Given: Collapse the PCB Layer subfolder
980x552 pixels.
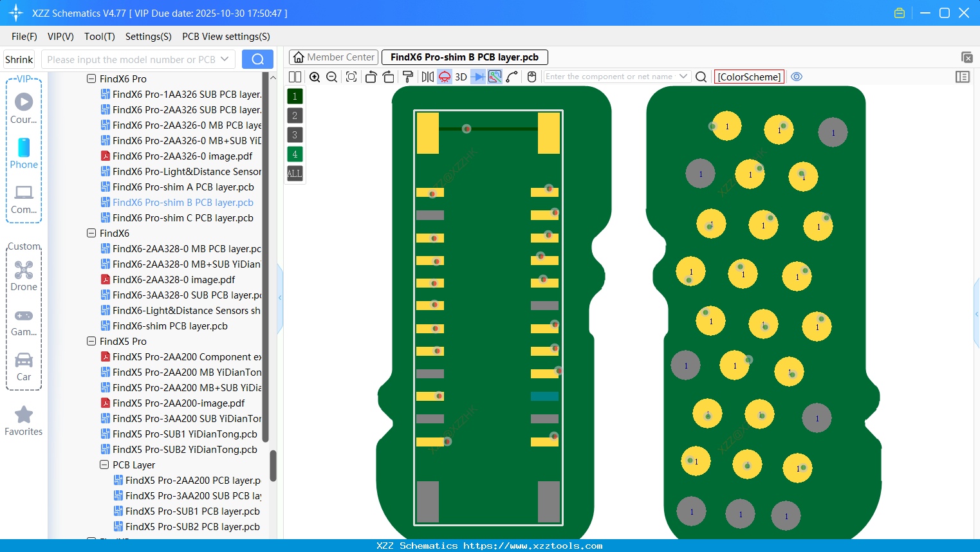Looking at the screenshot, I should tap(104, 465).
